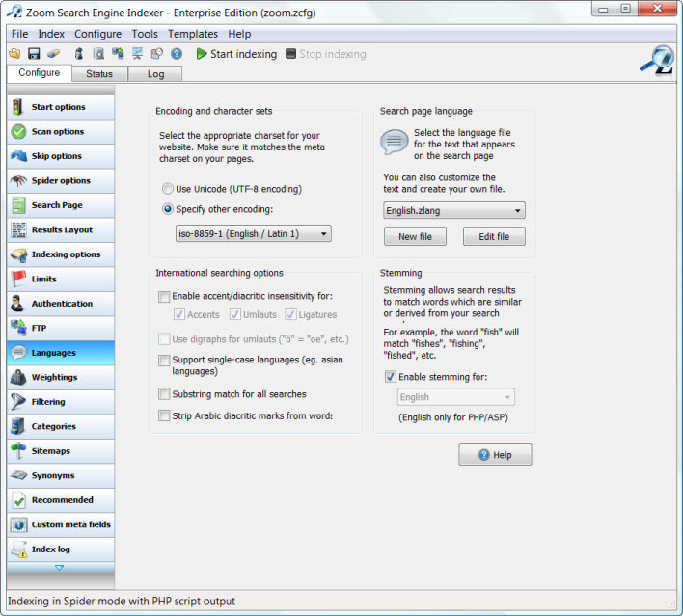Viewport: 683px width, 616px height.
Task: Click the computers upload toolbar icon
Action: pos(118,54)
